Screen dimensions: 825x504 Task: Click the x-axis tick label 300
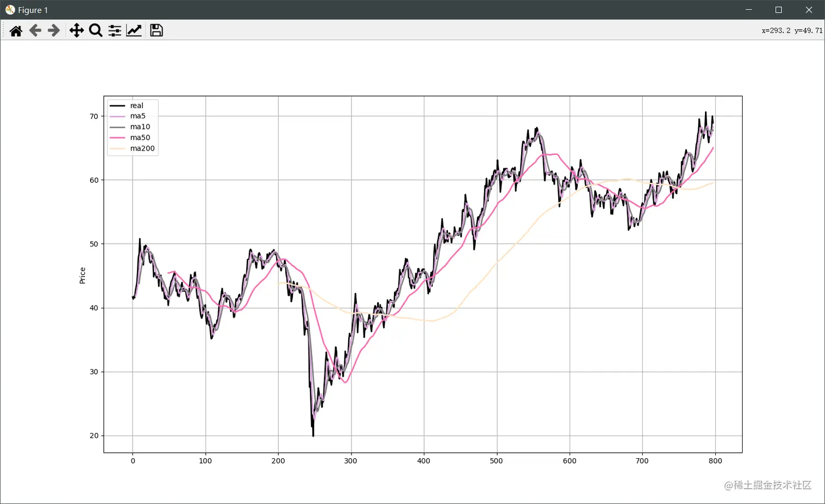tap(351, 461)
